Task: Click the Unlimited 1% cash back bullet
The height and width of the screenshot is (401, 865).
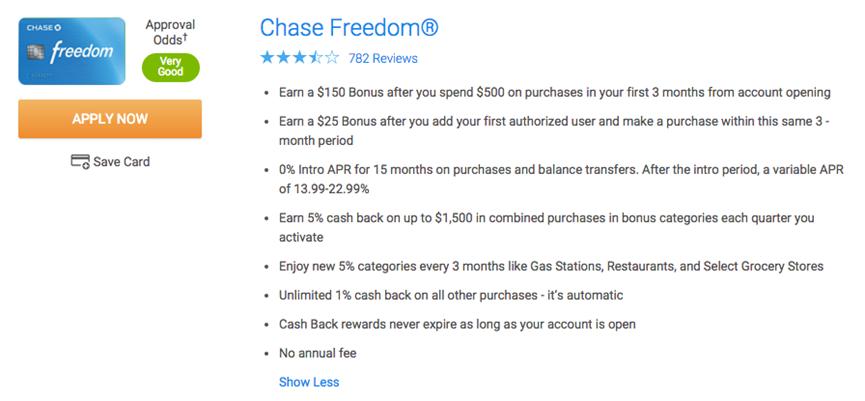Action: pos(451,295)
